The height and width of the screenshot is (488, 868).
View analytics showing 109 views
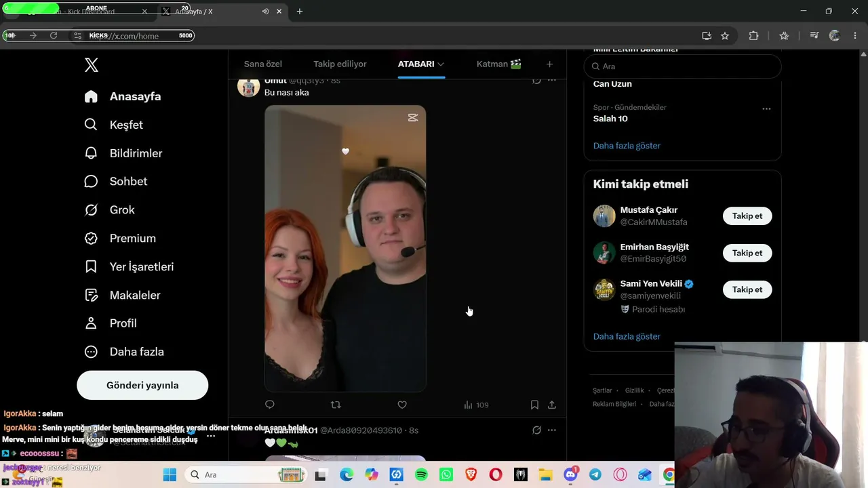point(476,405)
